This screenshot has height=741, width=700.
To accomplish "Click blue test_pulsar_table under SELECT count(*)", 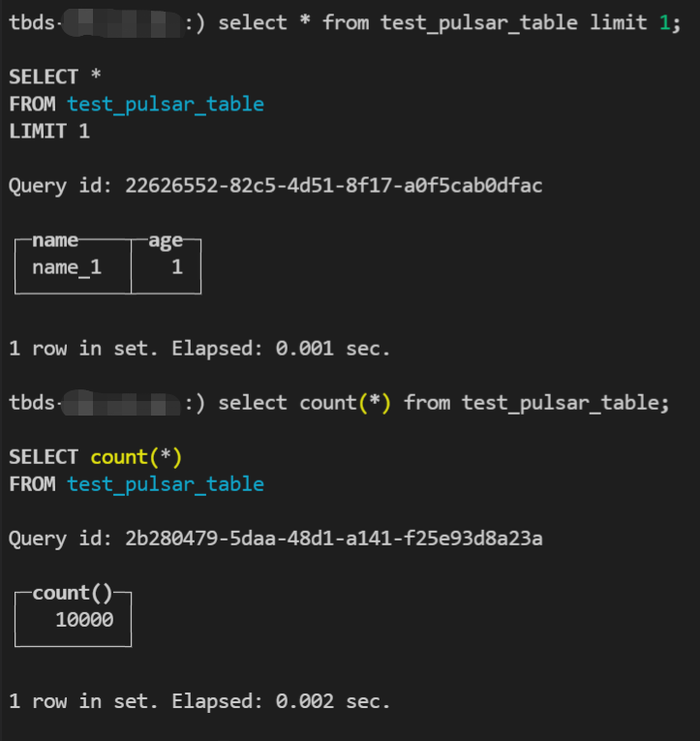I will 165,483.
